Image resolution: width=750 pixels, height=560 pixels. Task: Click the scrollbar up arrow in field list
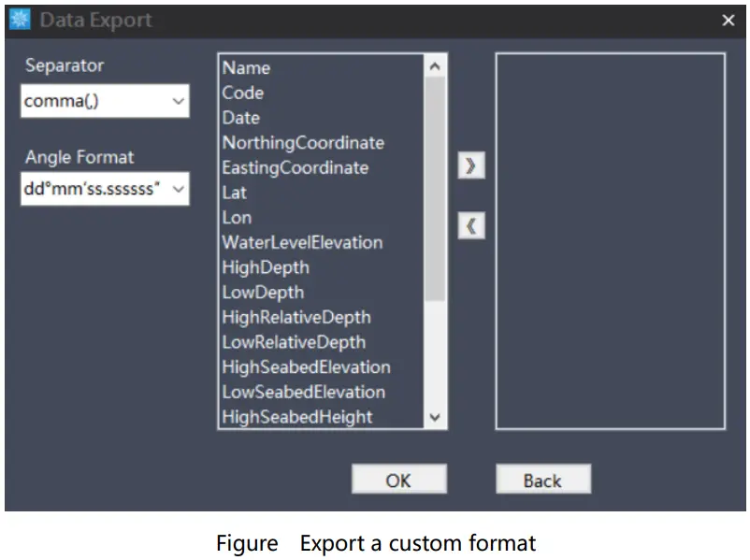tap(435, 65)
